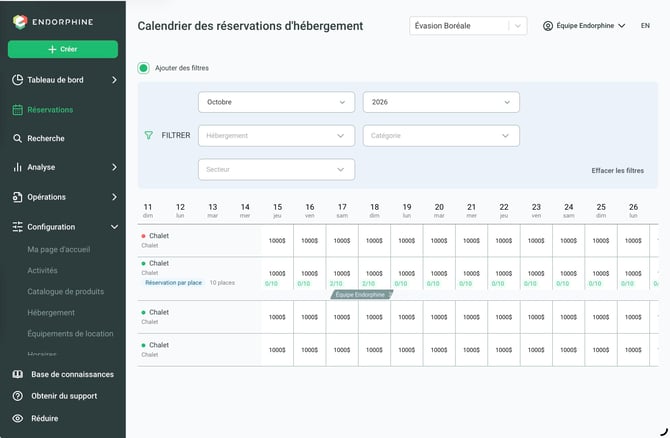The image size is (670, 438).
Task: Click the Base de connaissances book icon
Action: pos(18,374)
